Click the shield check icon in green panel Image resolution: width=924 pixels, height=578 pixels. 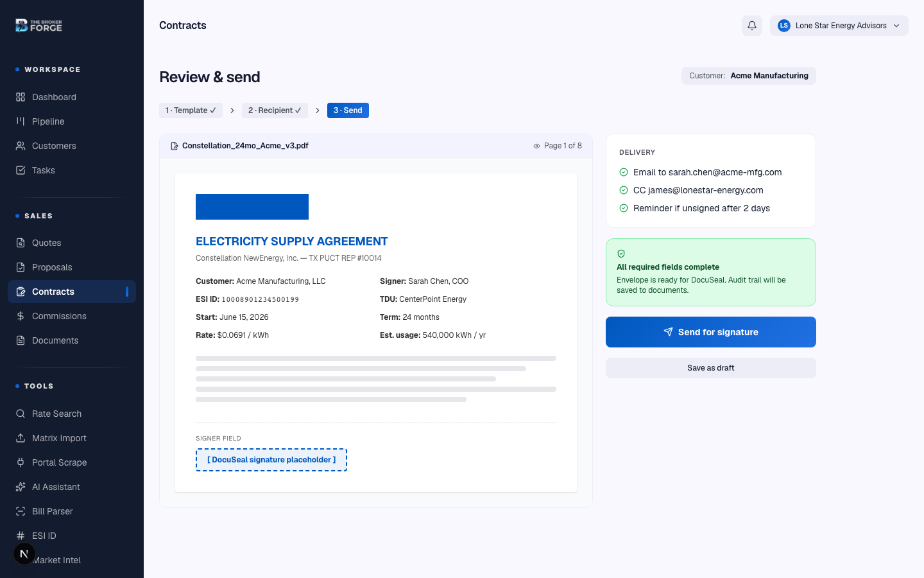[621, 254]
